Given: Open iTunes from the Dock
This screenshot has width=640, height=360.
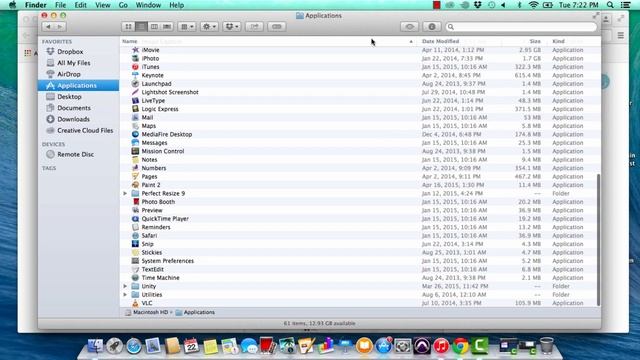Looking at the screenshot, I should point(441,346).
